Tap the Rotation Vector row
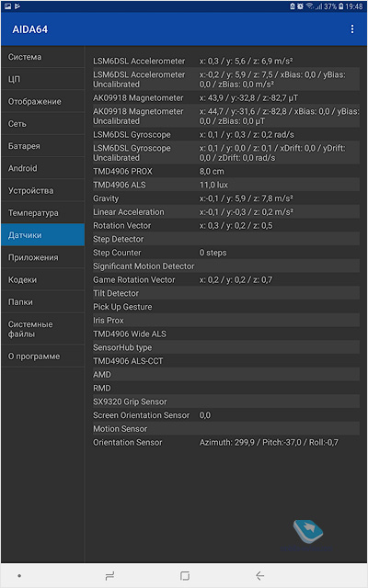Viewport: 368px width, 588px height. [x=226, y=225]
